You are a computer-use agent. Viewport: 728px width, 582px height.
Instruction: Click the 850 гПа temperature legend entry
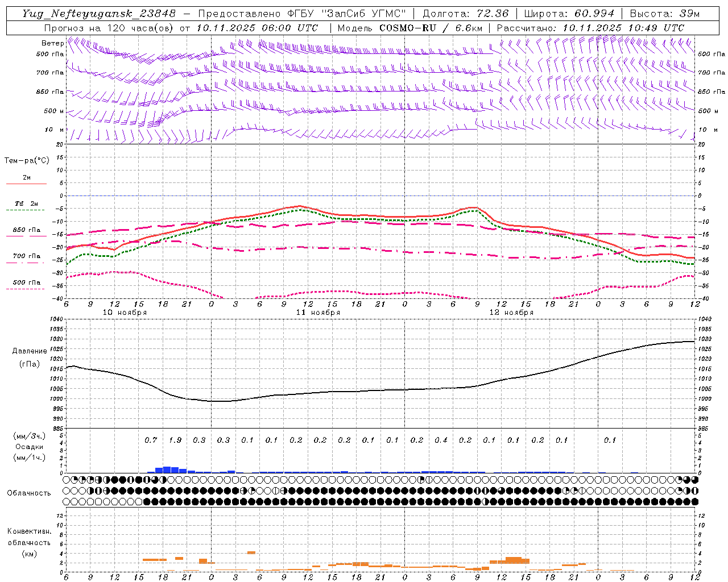27,230
